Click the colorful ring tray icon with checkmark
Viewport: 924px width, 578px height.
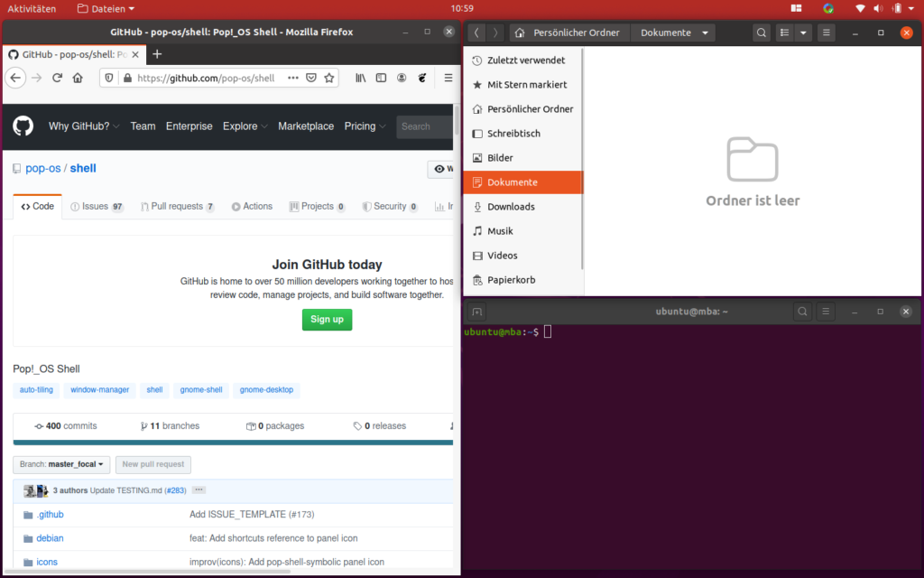(x=828, y=8)
